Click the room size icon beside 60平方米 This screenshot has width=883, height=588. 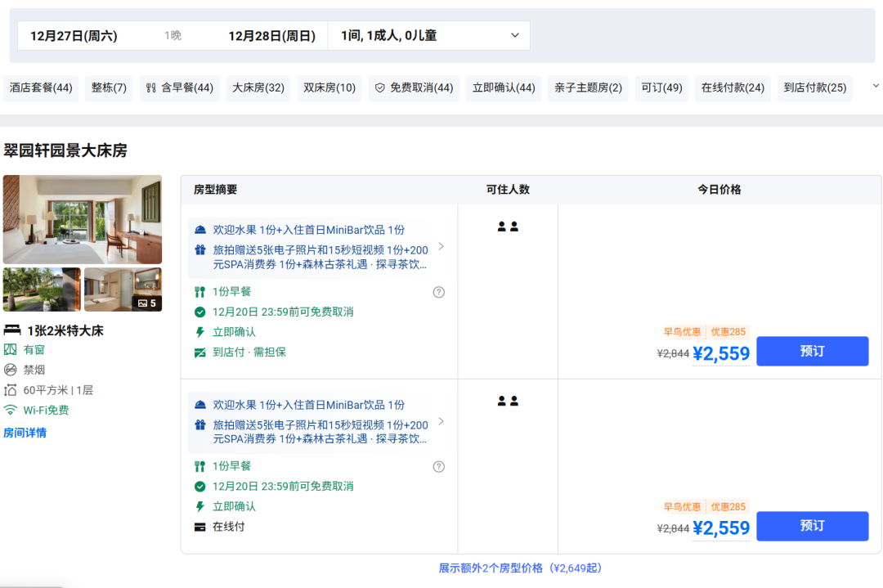click(10, 390)
